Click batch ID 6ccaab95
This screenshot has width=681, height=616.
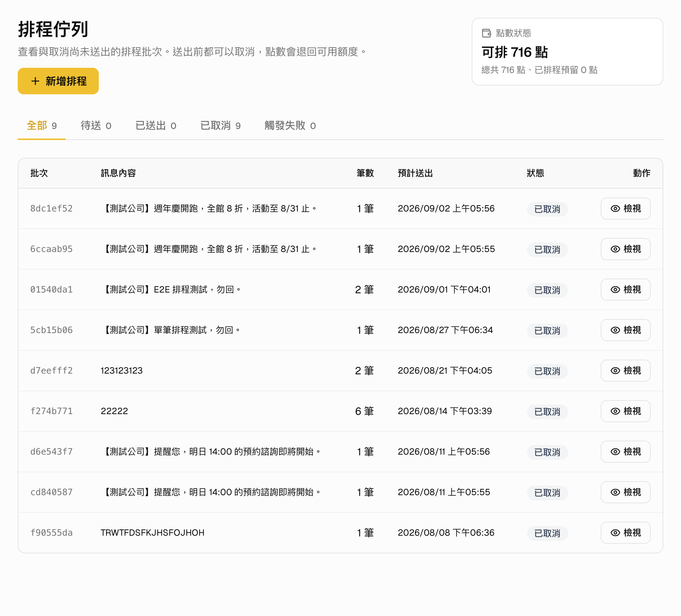tap(52, 249)
